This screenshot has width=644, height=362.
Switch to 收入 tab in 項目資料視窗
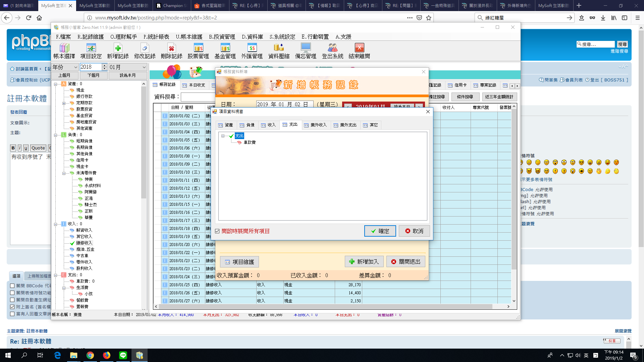(x=268, y=125)
